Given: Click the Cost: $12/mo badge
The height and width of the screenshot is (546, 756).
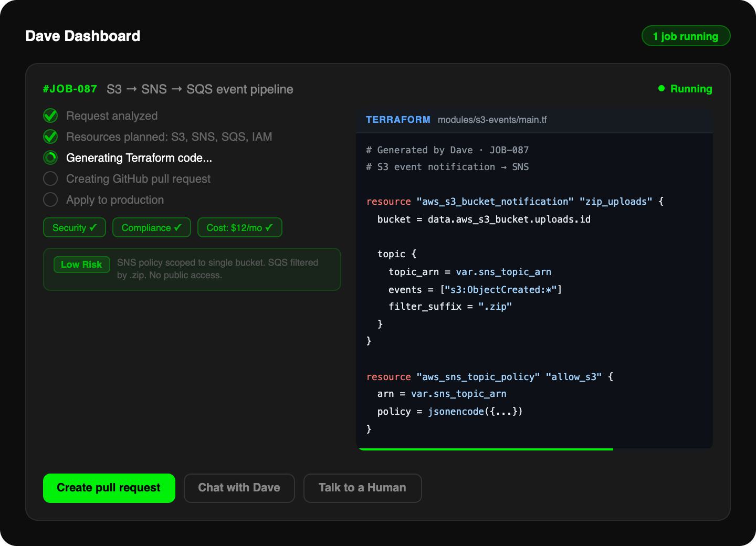Looking at the screenshot, I should (239, 227).
